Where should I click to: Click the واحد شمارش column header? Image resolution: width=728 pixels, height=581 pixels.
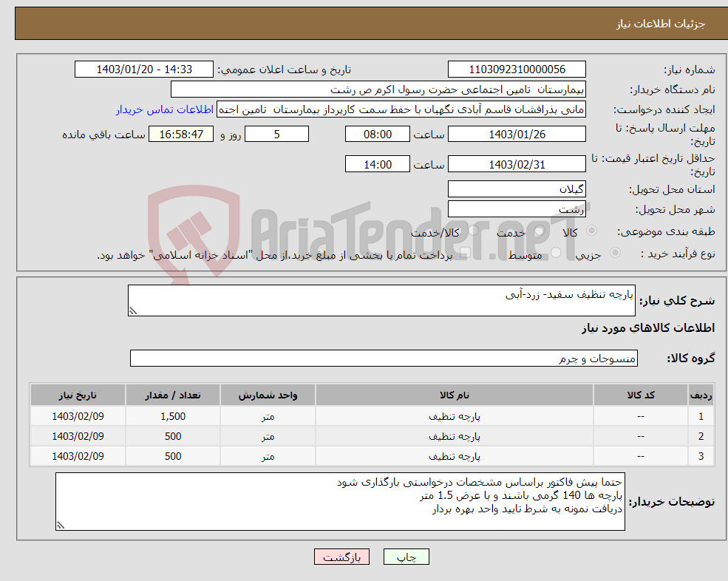tap(268, 395)
